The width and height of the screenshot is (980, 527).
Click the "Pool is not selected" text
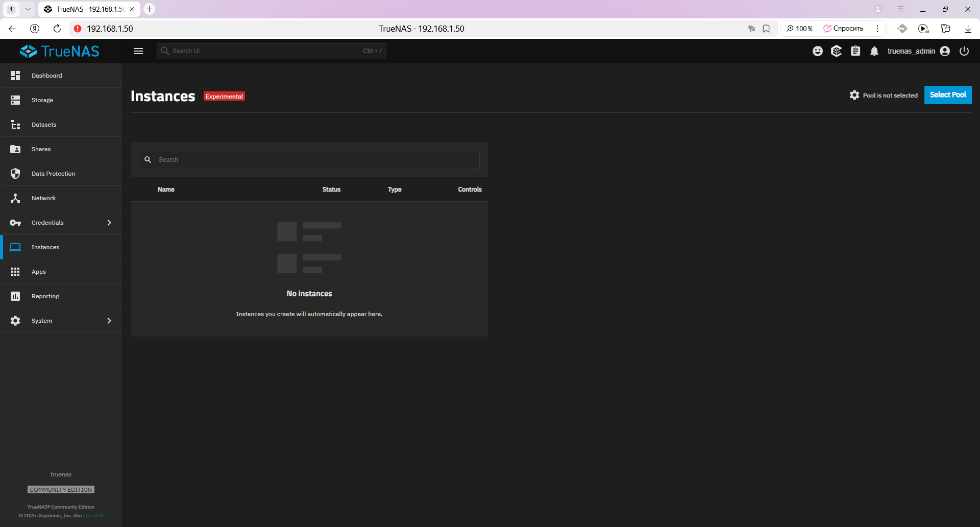890,95
